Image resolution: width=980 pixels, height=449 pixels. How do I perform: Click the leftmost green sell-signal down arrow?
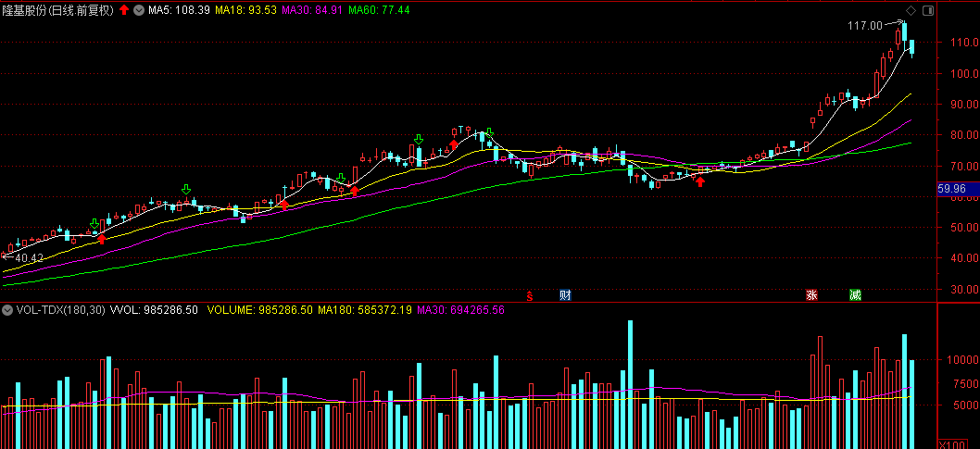[94, 223]
